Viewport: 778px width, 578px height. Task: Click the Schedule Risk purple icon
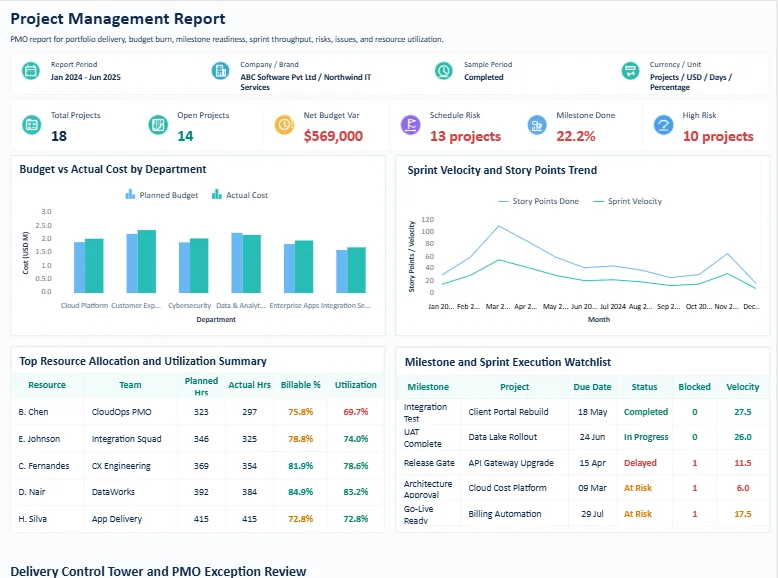(x=410, y=125)
